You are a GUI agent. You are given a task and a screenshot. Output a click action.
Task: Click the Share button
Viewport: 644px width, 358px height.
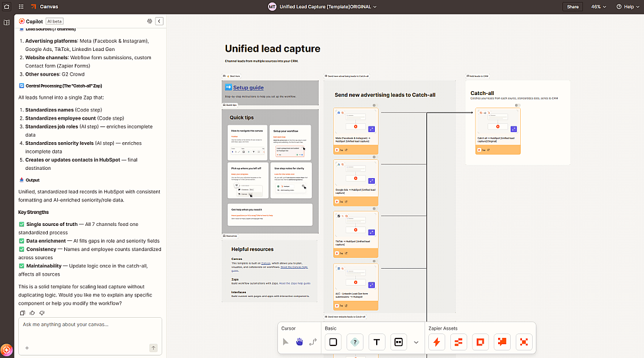pos(572,6)
